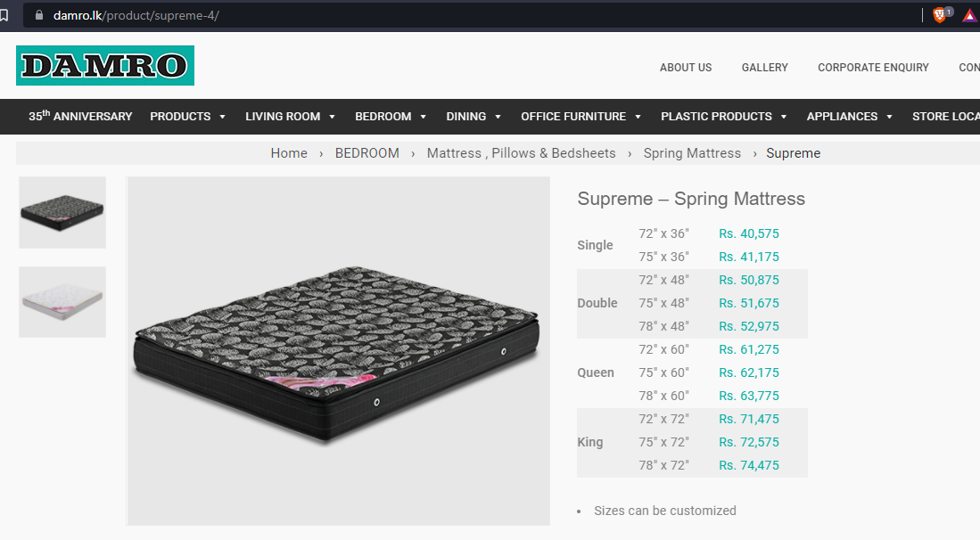Open Spring Mattress breadcrumb
980x540 pixels.
[x=692, y=153]
